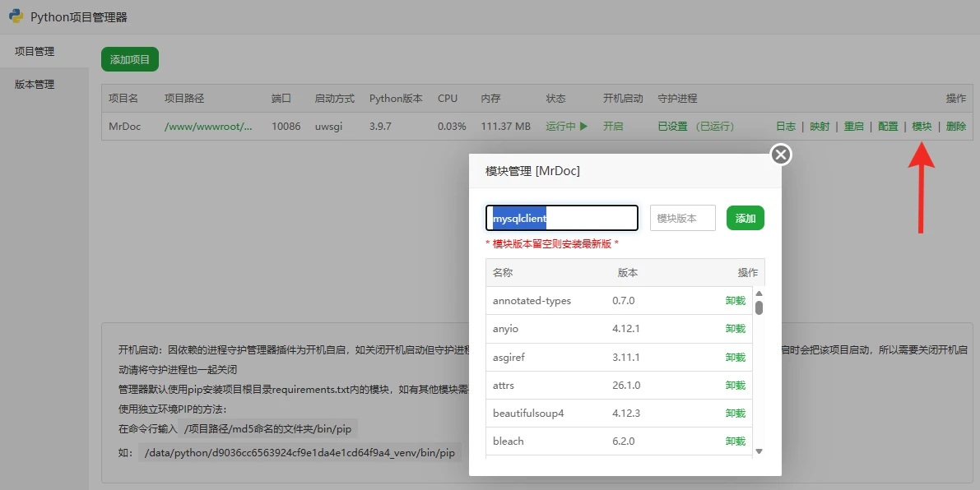Click the 项目名 column header
The image size is (980, 490).
pyautogui.click(x=123, y=98)
